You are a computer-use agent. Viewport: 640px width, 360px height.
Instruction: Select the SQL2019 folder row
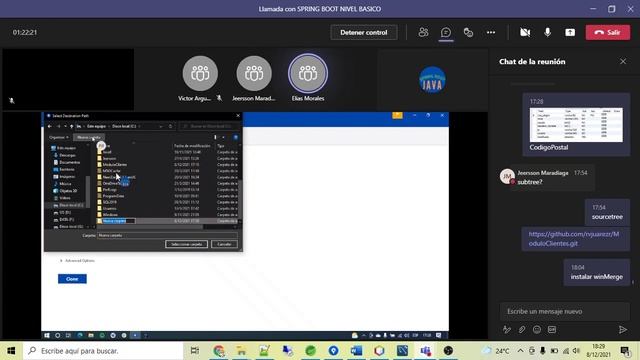coord(167,202)
